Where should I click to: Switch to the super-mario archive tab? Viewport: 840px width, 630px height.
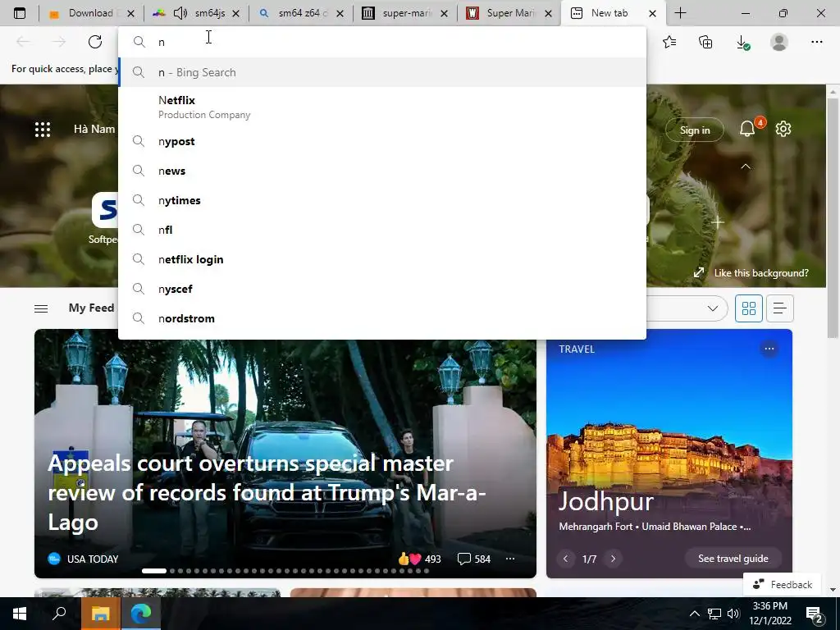[x=405, y=13]
